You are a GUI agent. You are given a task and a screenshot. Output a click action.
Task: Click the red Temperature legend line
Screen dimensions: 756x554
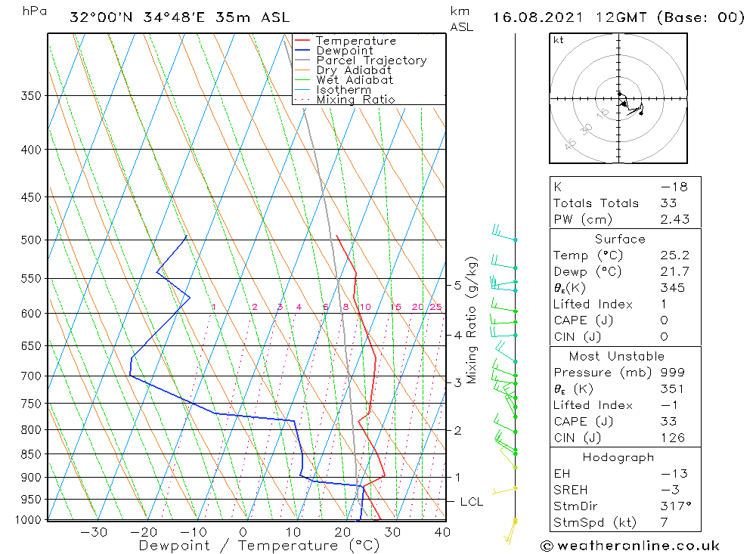[x=302, y=41]
